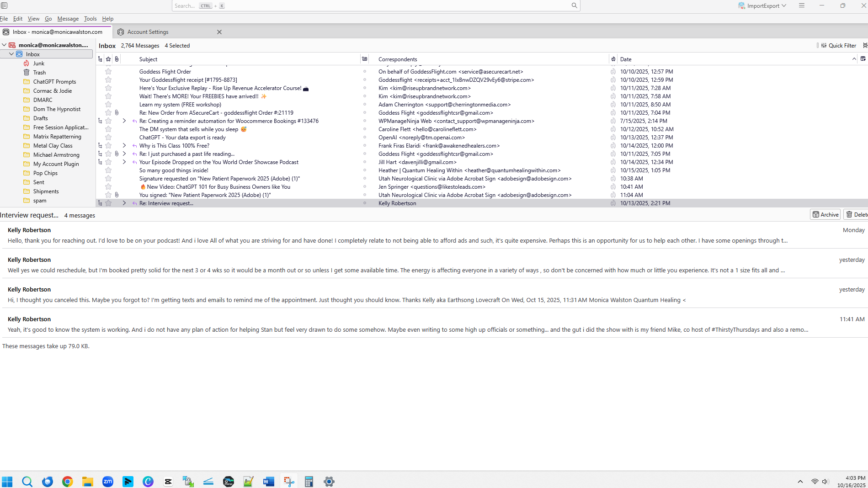
Task: Expand the Woocommerce Bookings reminder thread
Action: [x=124, y=121]
